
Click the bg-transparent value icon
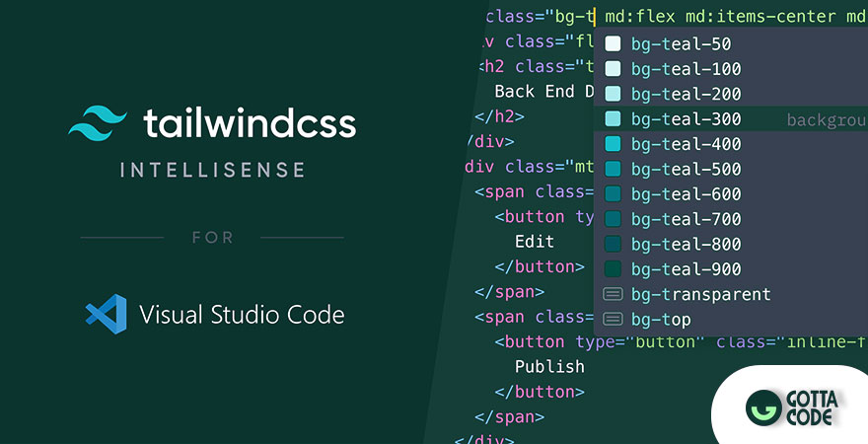click(x=613, y=294)
